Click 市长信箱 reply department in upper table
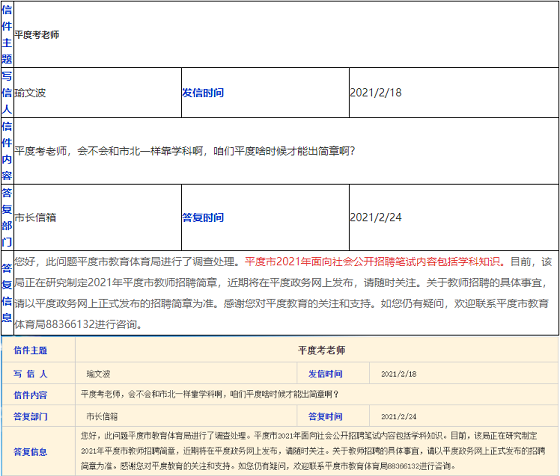The height and width of the screenshot is (476, 560). tap(35, 217)
